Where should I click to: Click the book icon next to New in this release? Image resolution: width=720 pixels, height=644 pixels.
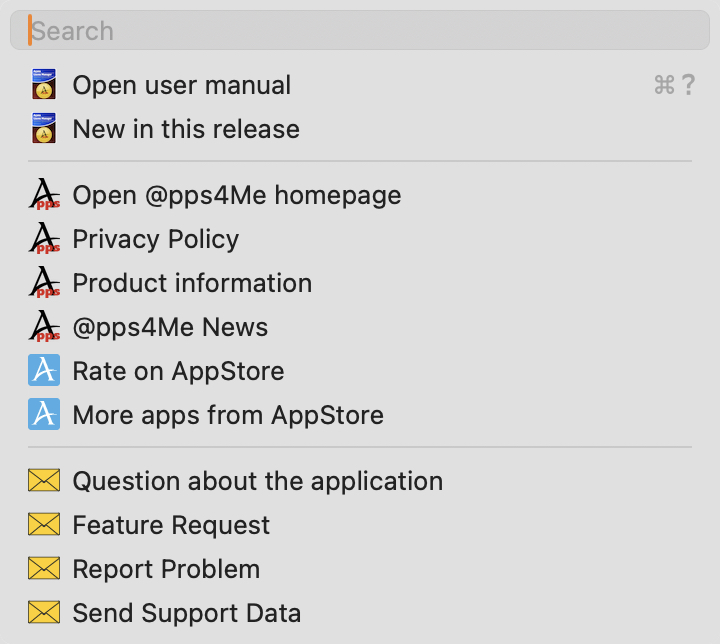43,129
